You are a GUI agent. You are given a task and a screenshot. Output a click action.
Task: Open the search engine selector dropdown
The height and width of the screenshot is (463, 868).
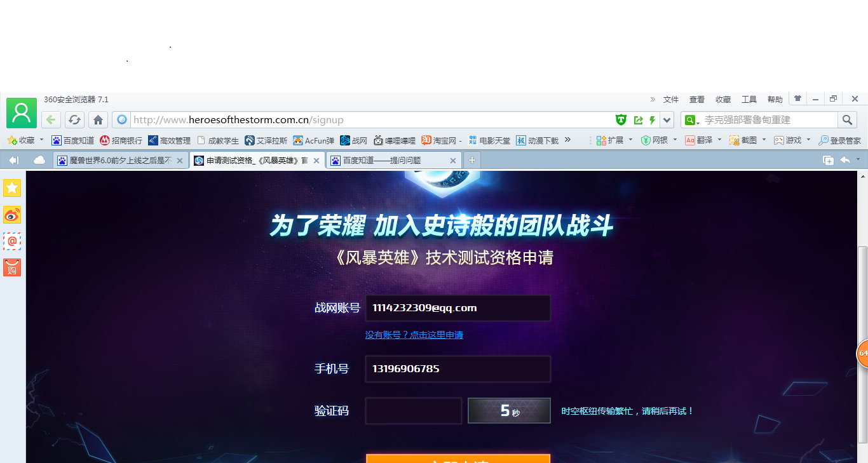click(x=691, y=120)
